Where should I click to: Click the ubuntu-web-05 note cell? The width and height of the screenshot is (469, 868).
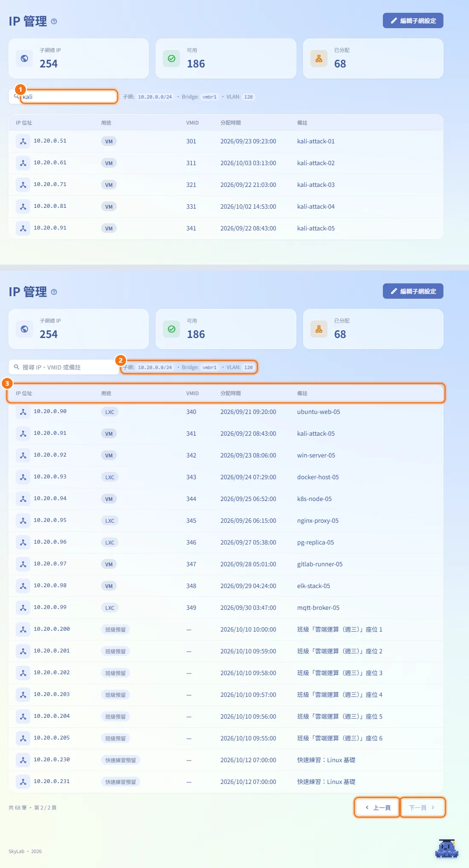point(318,412)
